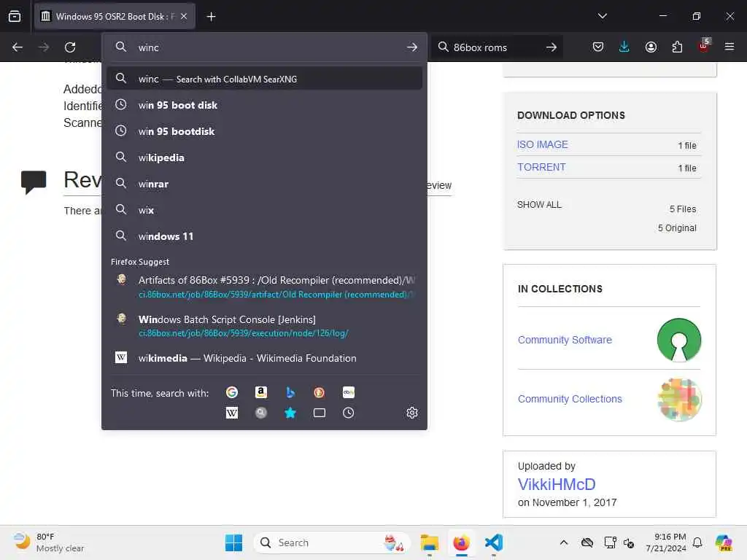
Task: Reload the current page
Action: (x=70, y=47)
